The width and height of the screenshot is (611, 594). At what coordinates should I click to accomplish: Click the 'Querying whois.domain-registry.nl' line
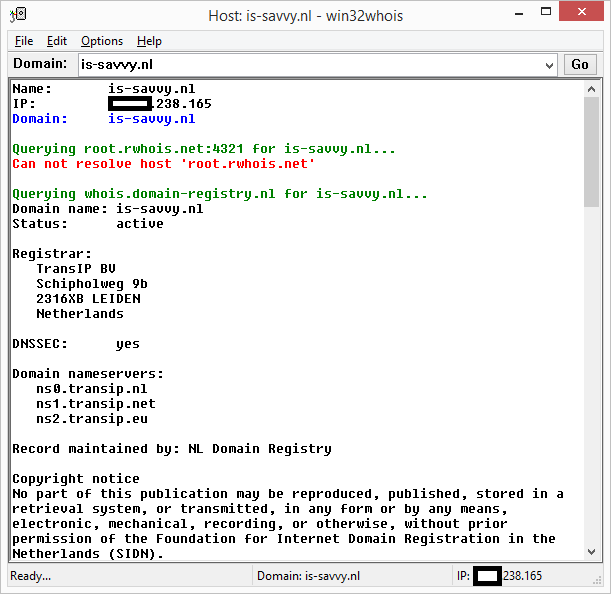[x=220, y=194]
